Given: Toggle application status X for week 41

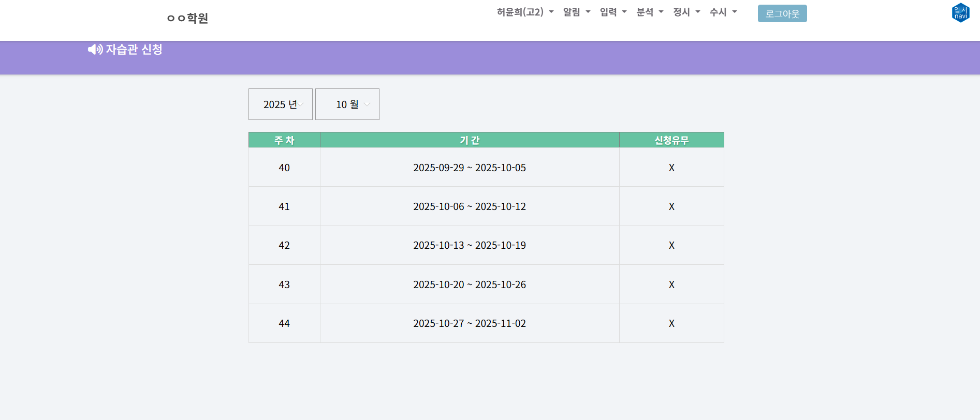Looking at the screenshot, I should click(x=671, y=206).
